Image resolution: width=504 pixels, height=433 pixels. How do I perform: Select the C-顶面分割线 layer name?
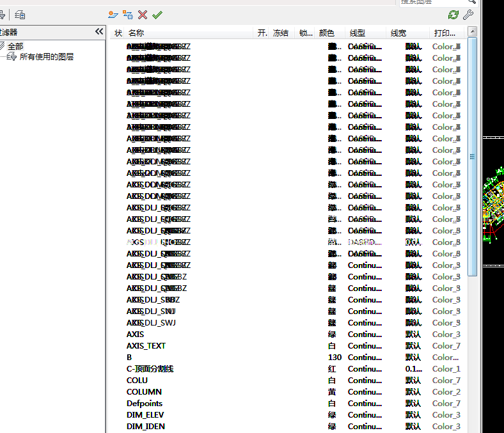150,368
